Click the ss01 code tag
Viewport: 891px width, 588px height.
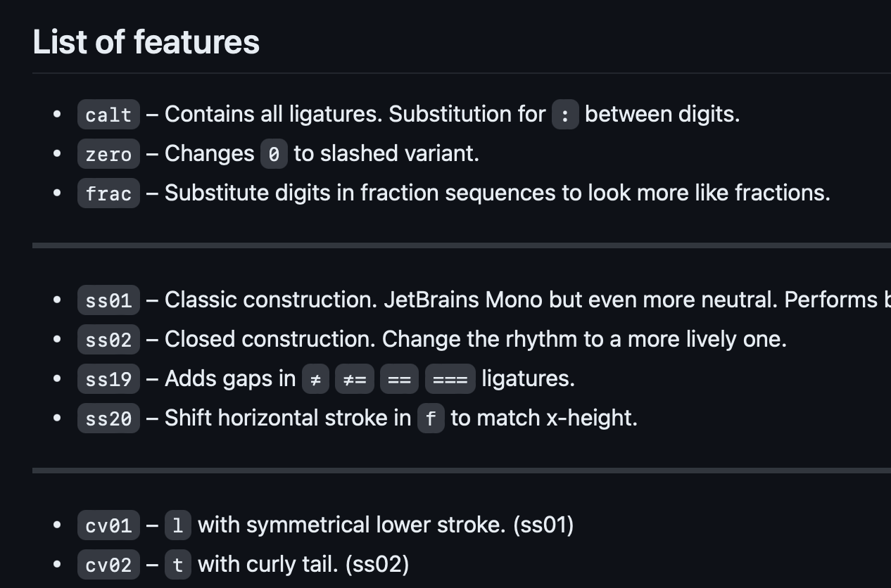[x=108, y=300]
